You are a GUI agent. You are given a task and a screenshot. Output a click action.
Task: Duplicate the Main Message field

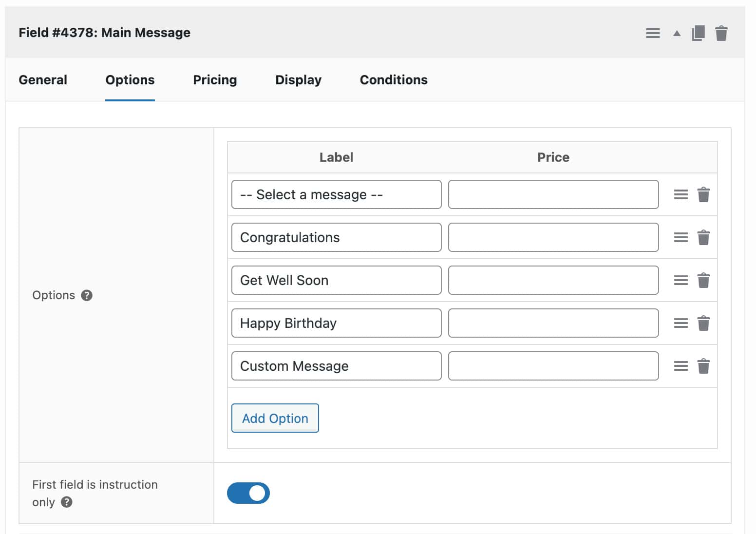[x=698, y=33]
